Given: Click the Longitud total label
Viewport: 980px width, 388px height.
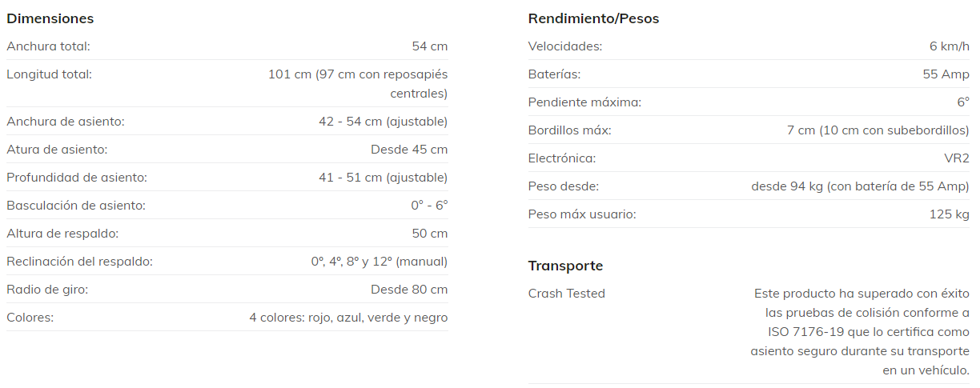Looking at the screenshot, I should (49, 74).
